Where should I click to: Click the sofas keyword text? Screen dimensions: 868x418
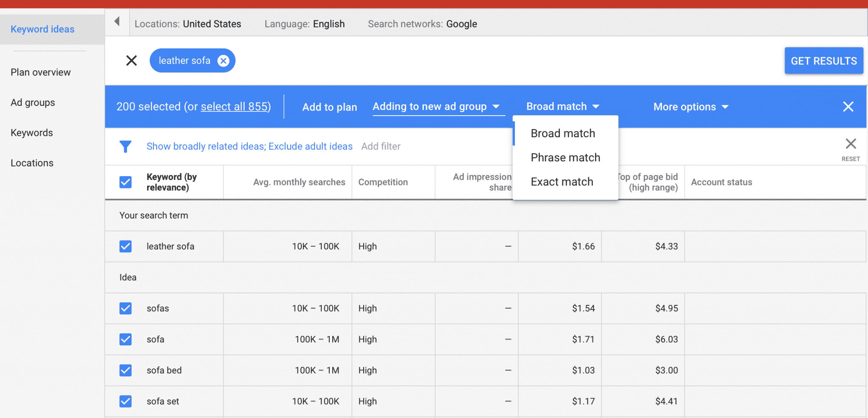point(158,308)
